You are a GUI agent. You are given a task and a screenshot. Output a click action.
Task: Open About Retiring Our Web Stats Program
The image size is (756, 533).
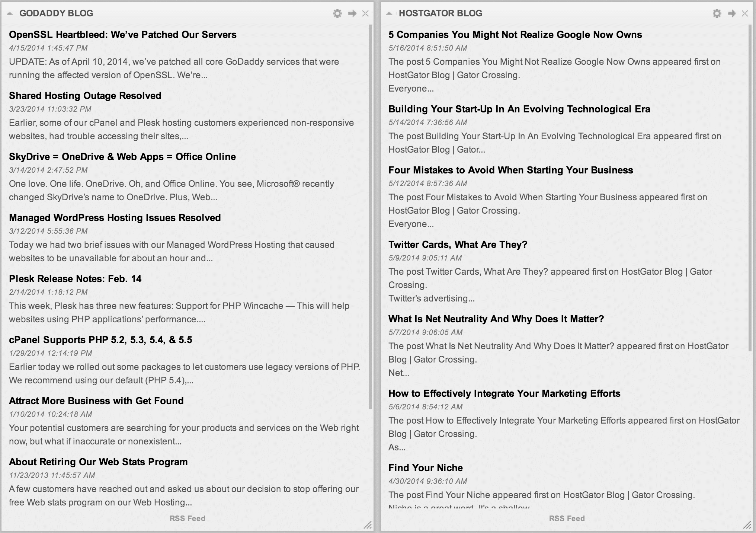pos(98,462)
